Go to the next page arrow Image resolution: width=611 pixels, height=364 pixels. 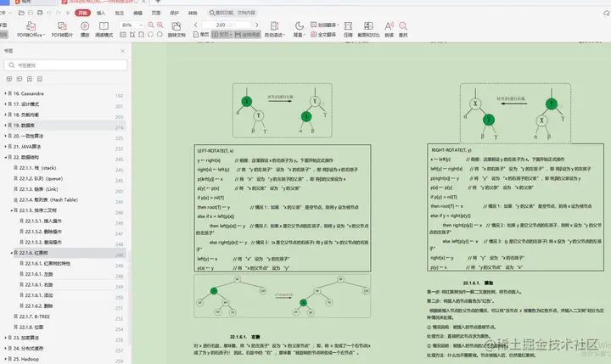[x=257, y=25]
